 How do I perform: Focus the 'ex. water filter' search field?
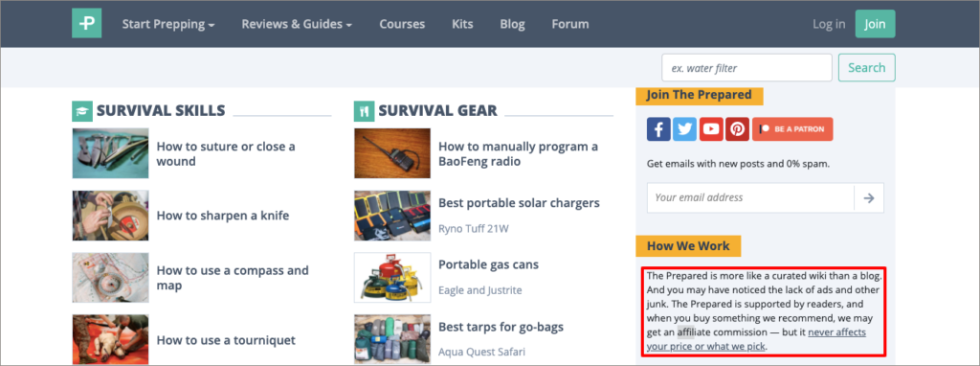(x=746, y=68)
